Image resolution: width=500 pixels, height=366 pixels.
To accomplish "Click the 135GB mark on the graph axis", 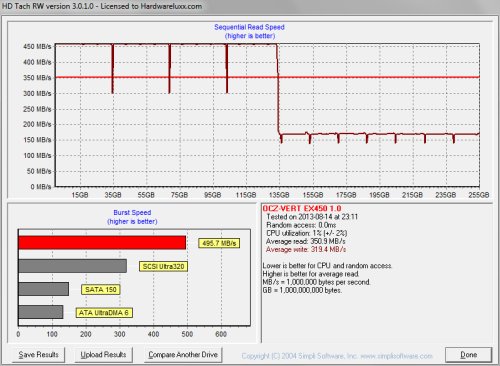I will click(x=279, y=195).
